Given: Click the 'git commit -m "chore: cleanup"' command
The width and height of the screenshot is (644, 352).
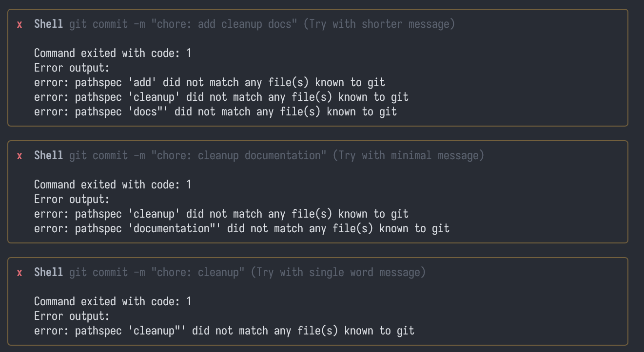Looking at the screenshot, I should [x=156, y=272].
